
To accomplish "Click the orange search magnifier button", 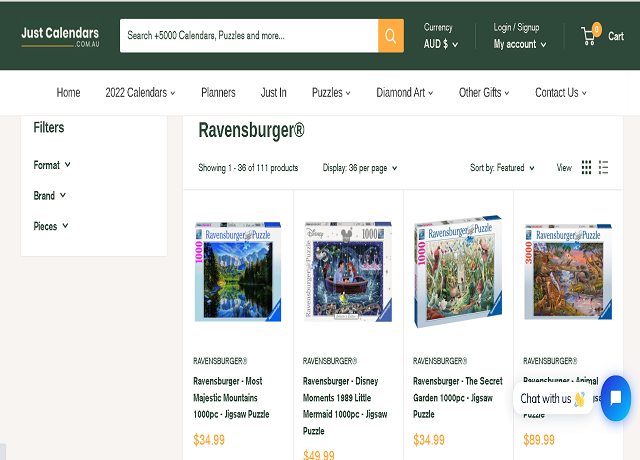I will pyautogui.click(x=391, y=36).
